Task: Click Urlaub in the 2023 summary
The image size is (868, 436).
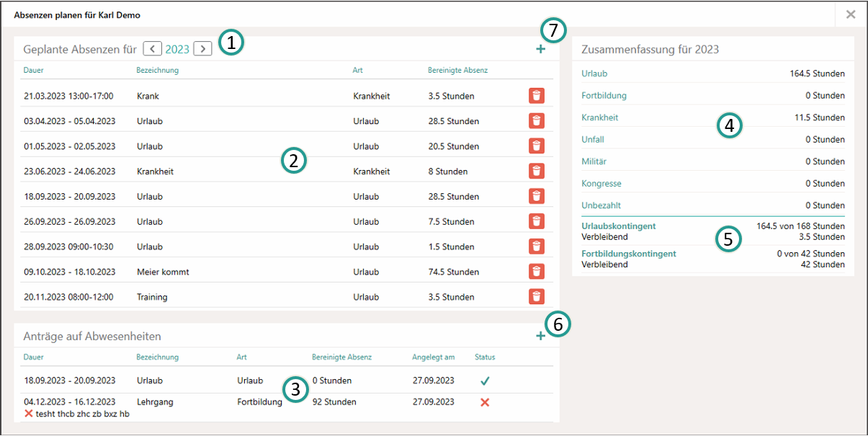Action: pos(594,74)
